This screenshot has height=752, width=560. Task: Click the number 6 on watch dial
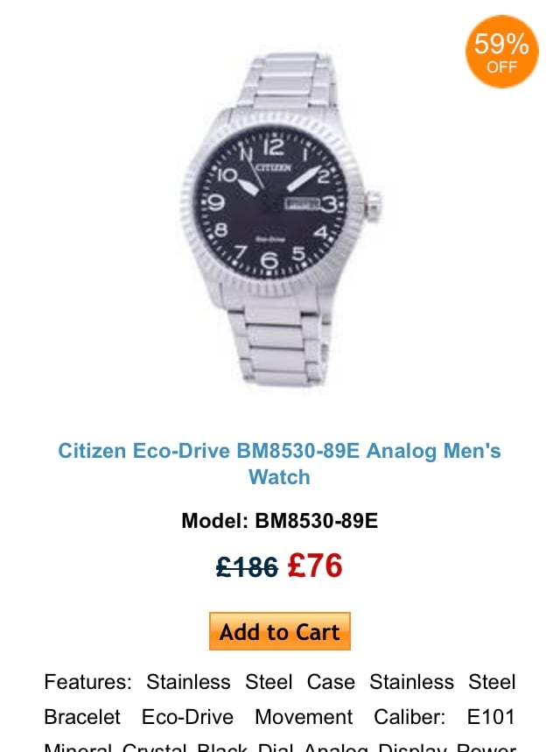pyautogui.click(x=269, y=259)
